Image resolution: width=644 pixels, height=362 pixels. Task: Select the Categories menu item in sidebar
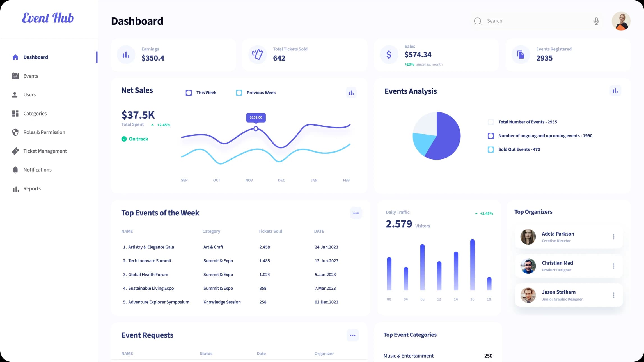35,113
